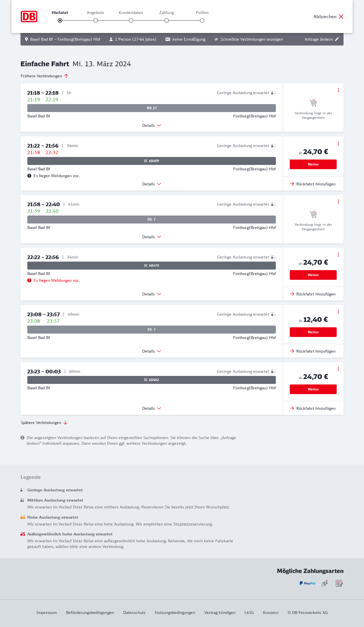Go to the Kundendaten step label

point(131,13)
